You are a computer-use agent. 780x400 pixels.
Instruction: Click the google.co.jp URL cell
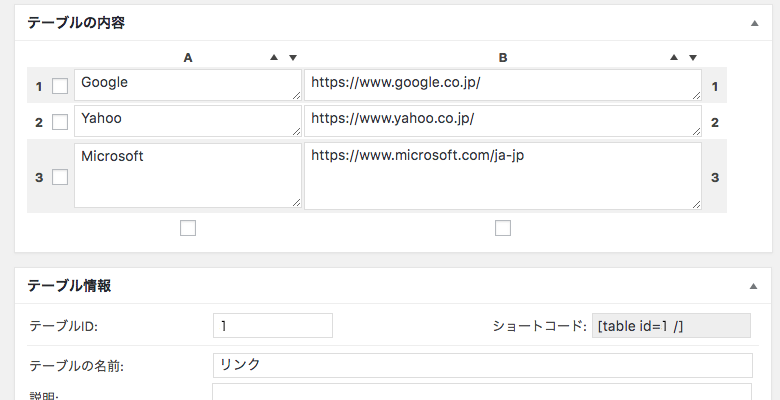(503, 85)
